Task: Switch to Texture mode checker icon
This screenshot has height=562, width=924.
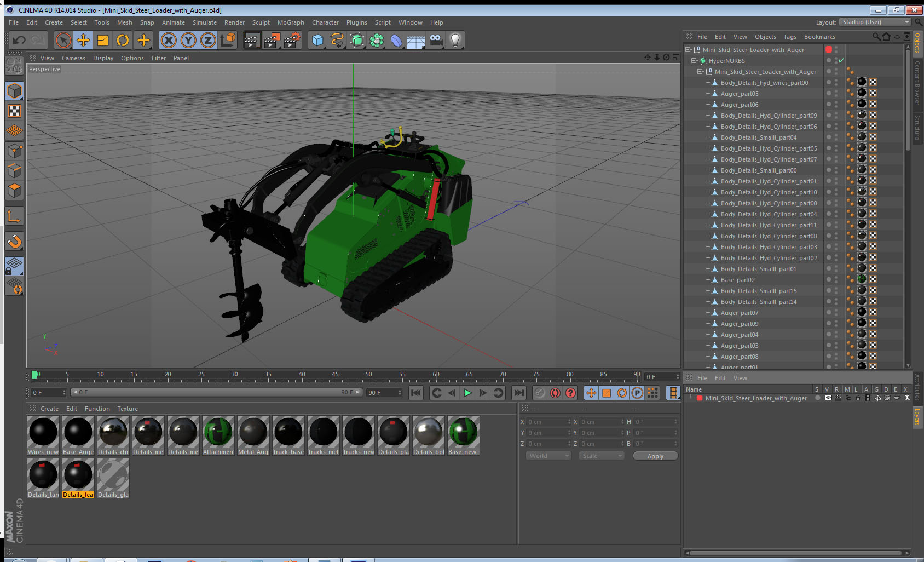Action: 15,111
